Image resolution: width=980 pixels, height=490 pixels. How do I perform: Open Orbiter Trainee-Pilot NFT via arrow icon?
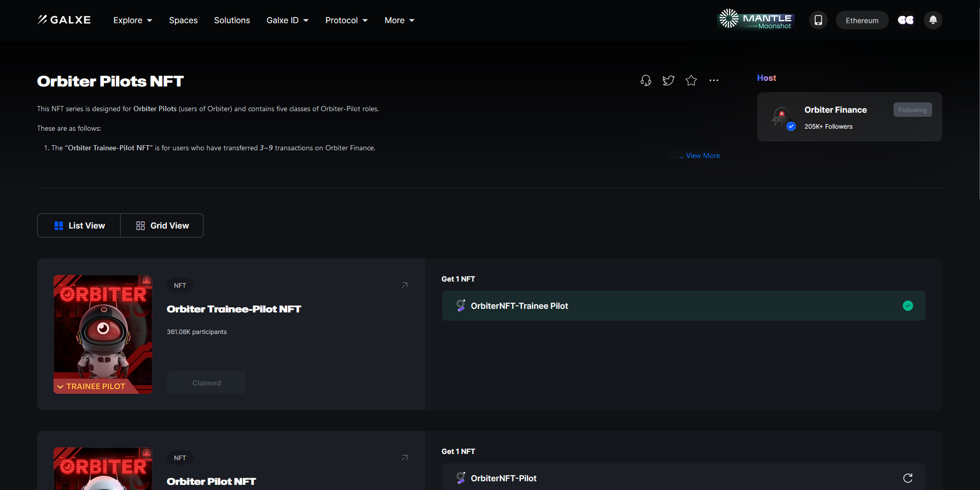tap(405, 285)
